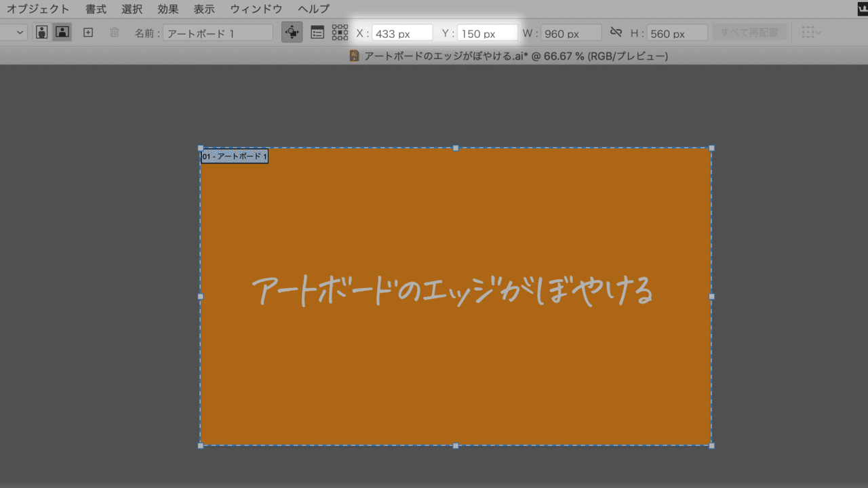The image size is (868, 488).
Task: Open the Artboard Options dialog icon
Action: (317, 32)
